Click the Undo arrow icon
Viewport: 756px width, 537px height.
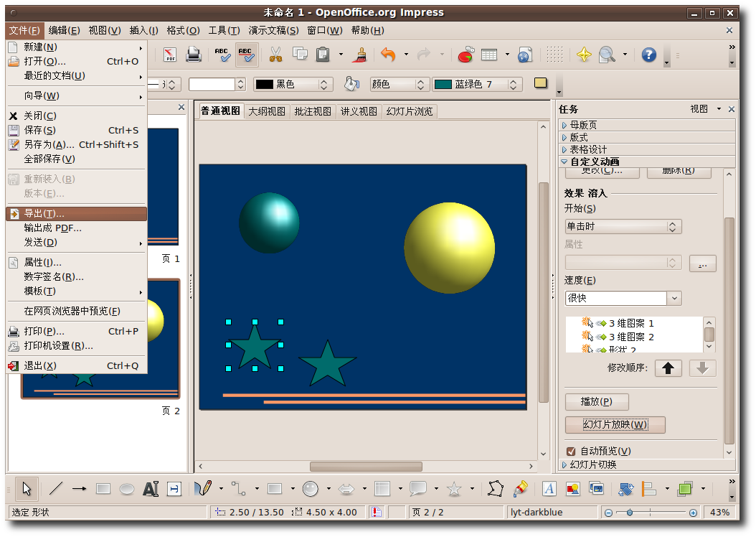pos(388,55)
